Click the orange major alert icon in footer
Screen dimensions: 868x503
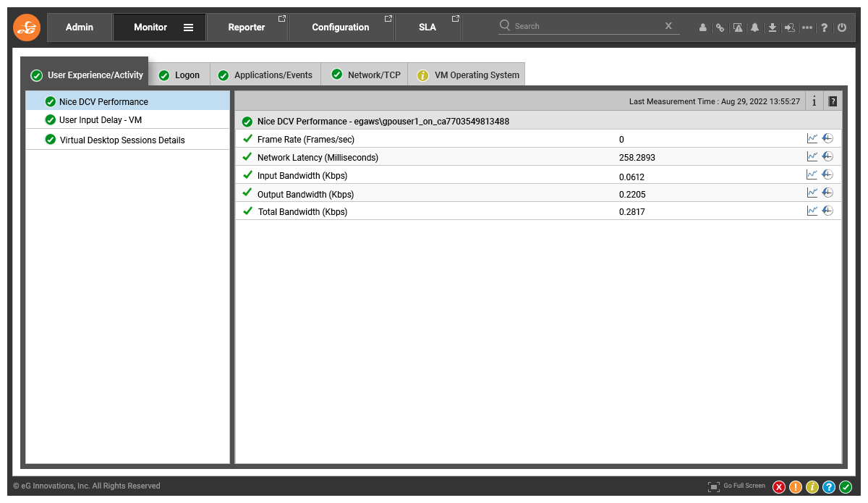(x=796, y=487)
